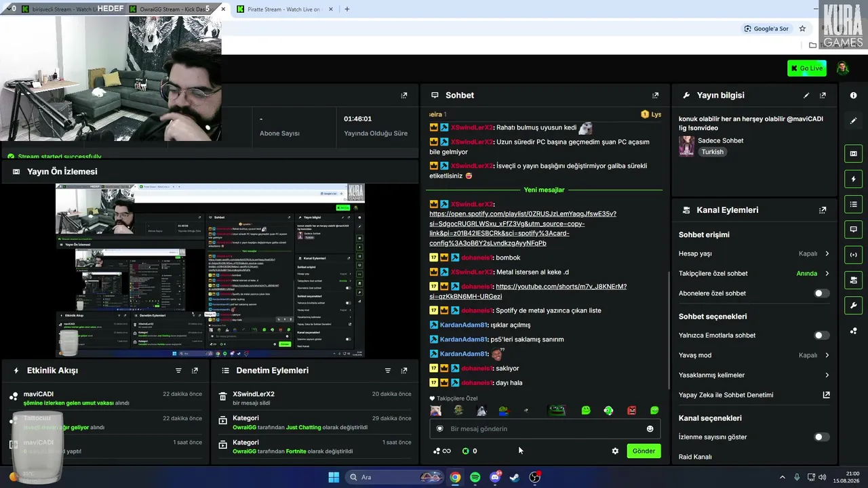Click the Yayın Ön İzlemesi stream preview
The width and height of the screenshot is (868, 488).
[x=210, y=270]
